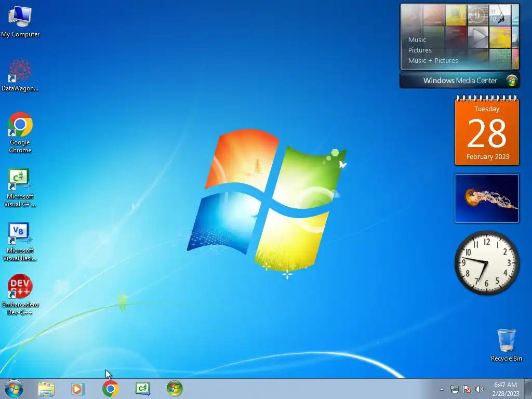Choose Music + Pictures in Media Center gadget

click(x=433, y=61)
